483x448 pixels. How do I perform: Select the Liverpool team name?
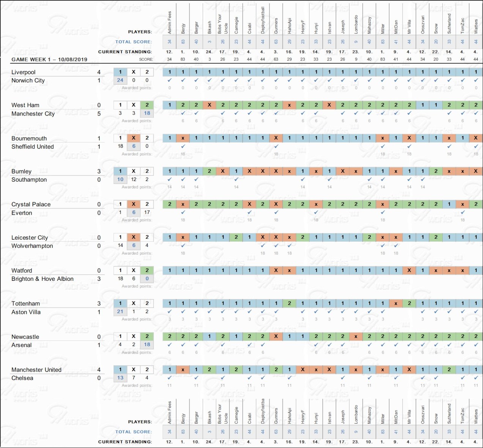click(24, 72)
